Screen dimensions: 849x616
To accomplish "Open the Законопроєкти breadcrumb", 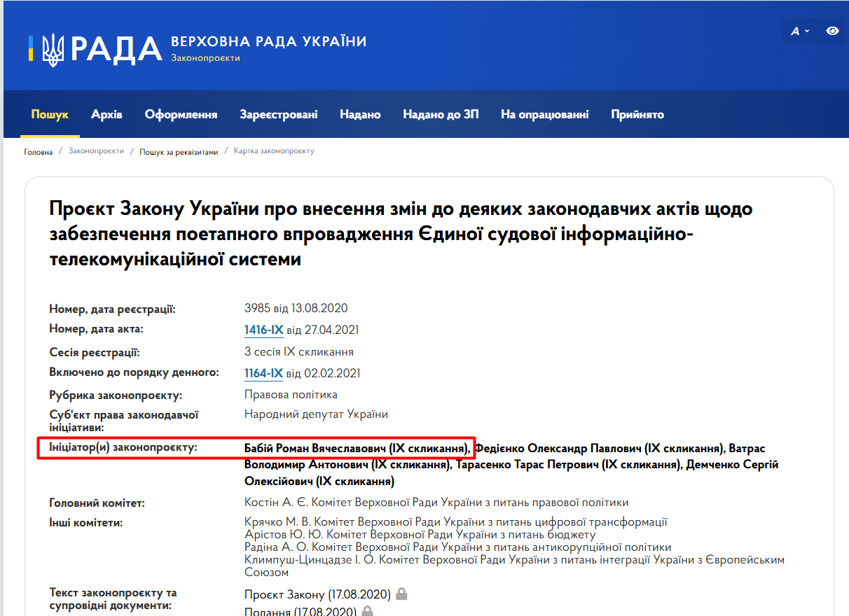I will coord(96,151).
